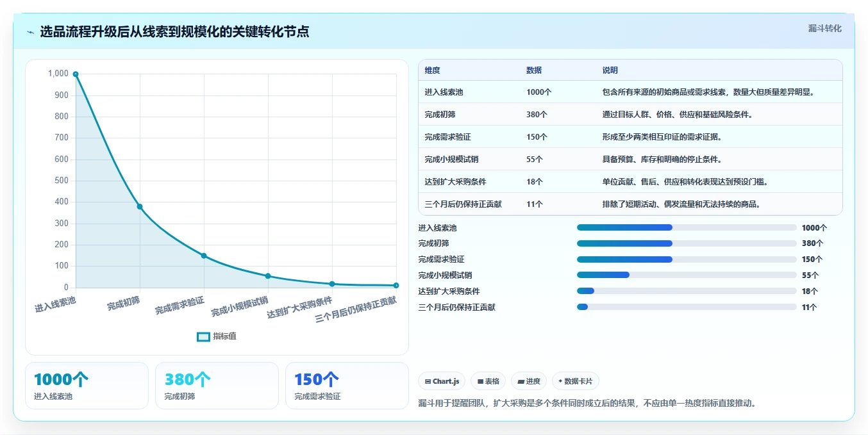Click the 11个 table cell

click(x=535, y=204)
